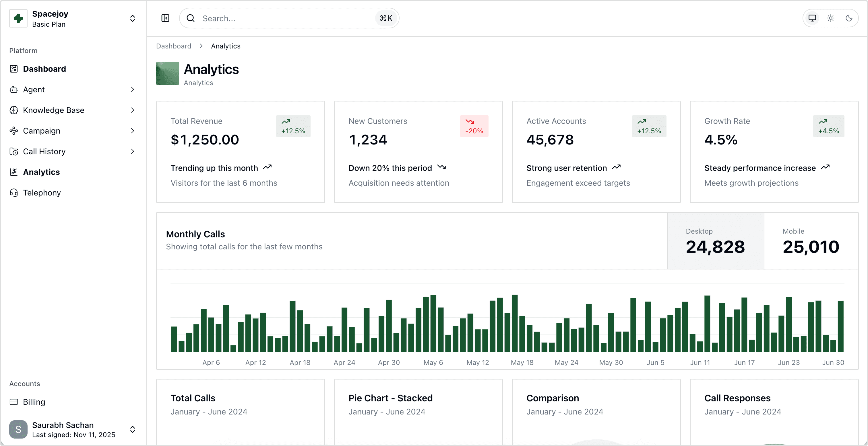Open Analytics in the sidebar

coord(41,172)
